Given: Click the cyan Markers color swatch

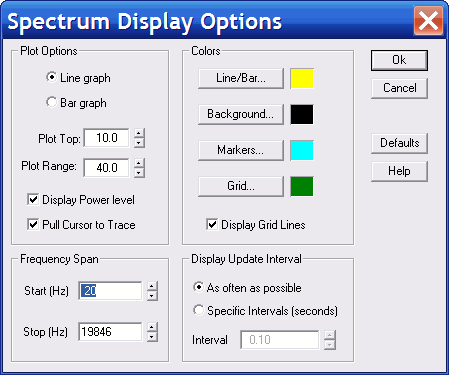Looking at the screenshot, I should click(x=302, y=150).
